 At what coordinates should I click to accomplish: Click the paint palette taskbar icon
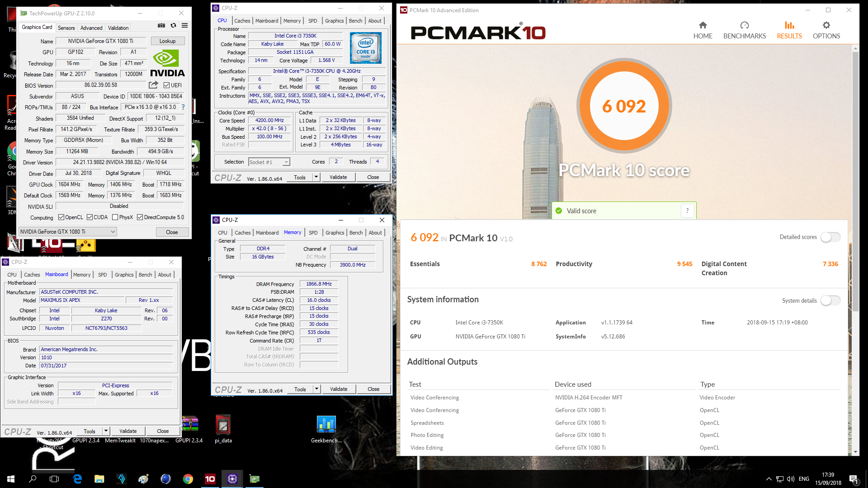click(144, 479)
